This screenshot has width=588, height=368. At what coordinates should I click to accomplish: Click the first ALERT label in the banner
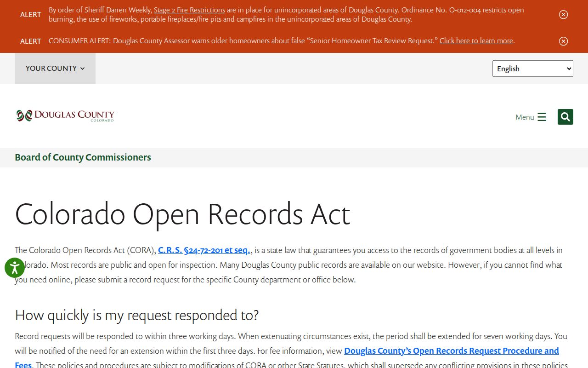tap(31, 15)
